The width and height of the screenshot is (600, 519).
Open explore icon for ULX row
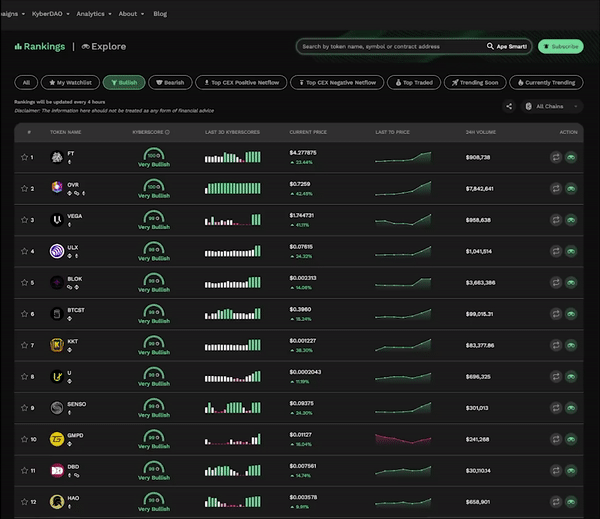[x=571, y=251]
